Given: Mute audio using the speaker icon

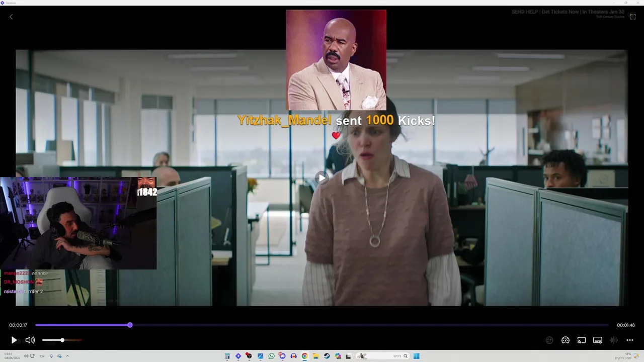Looking at the screenshot, I should click(30, 340).
